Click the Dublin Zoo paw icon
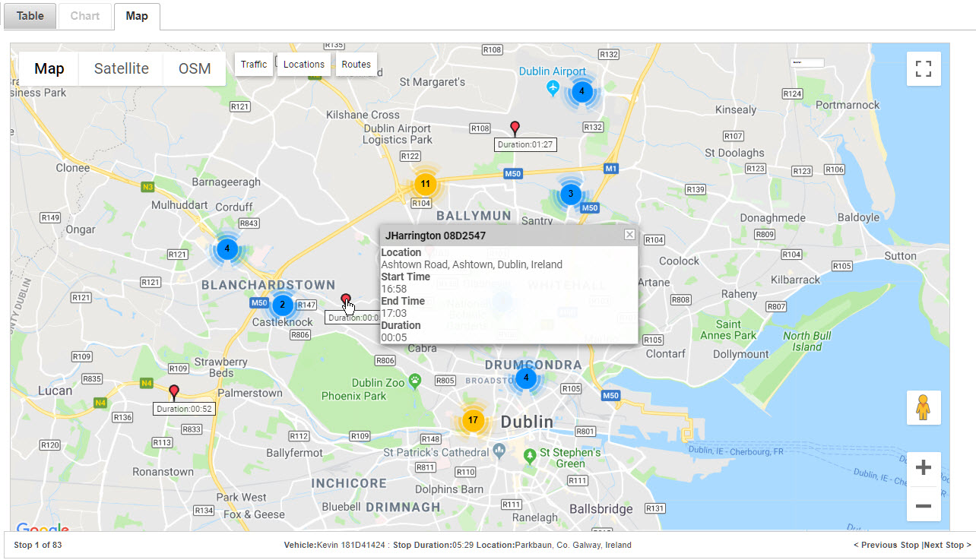Image resolution: width=976 pixels, height=560 pixels. (415, 379)
